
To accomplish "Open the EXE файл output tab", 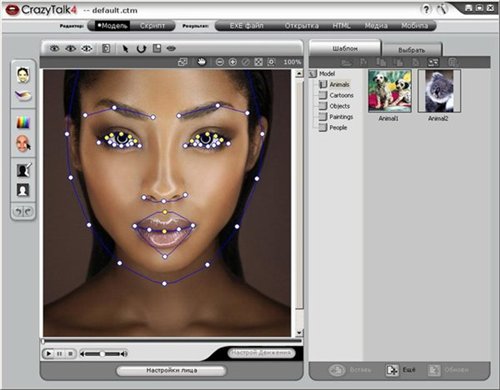I will [247, 26].
